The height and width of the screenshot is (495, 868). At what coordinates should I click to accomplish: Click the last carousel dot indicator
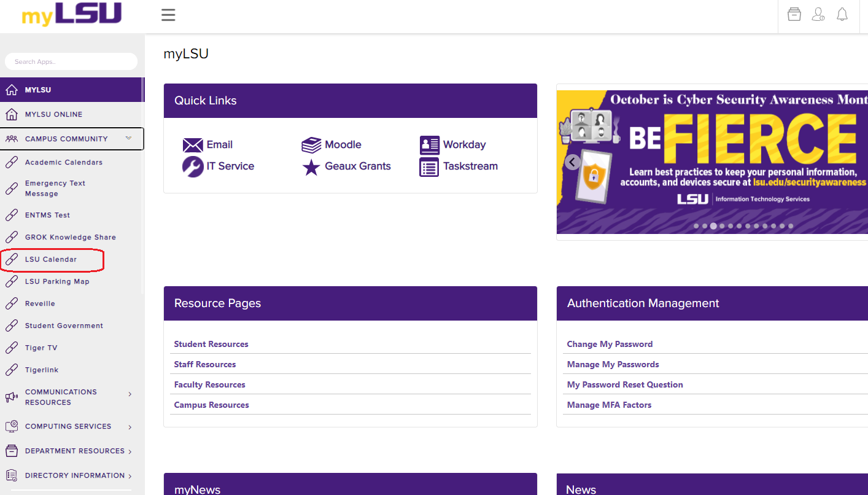pos(791,226)
